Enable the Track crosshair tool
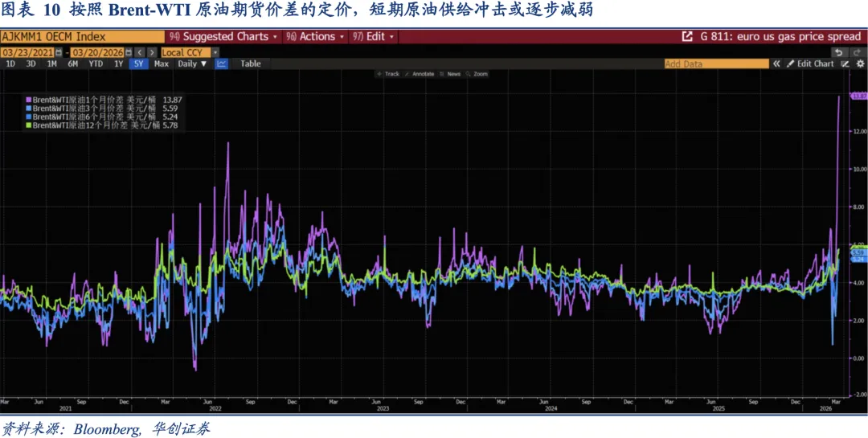 (388, 74)
